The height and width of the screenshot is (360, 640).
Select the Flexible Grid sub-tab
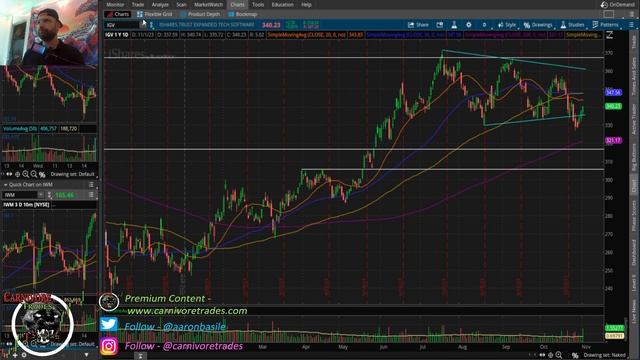155,14
